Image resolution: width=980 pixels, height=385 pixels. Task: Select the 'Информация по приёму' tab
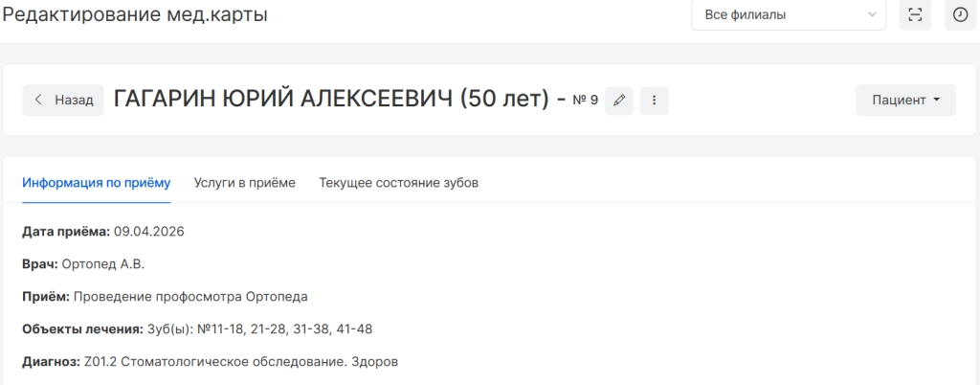coord(96,183)
